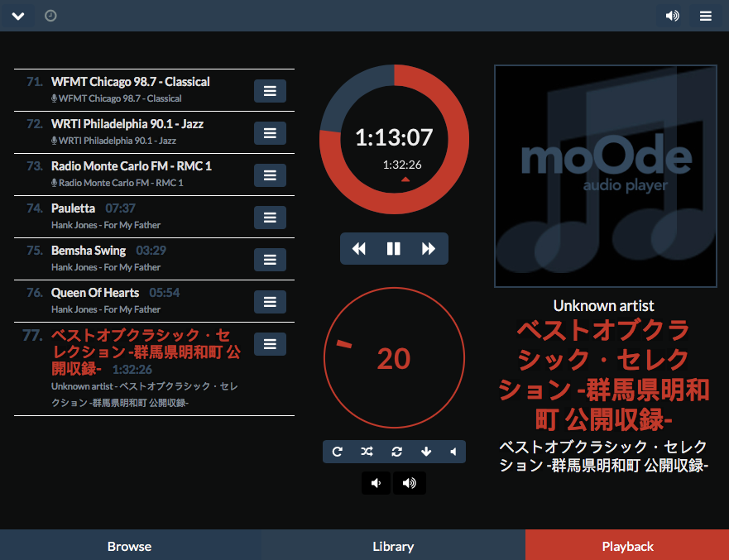Pause playback
729x560 pixels.
(x=394, y=249)
